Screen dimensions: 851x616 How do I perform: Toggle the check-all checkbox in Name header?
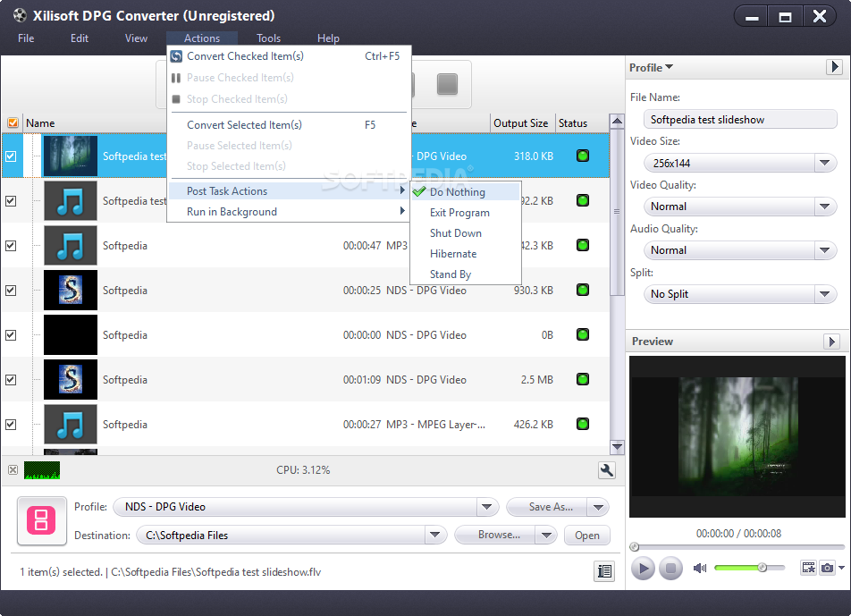(13, 123)
